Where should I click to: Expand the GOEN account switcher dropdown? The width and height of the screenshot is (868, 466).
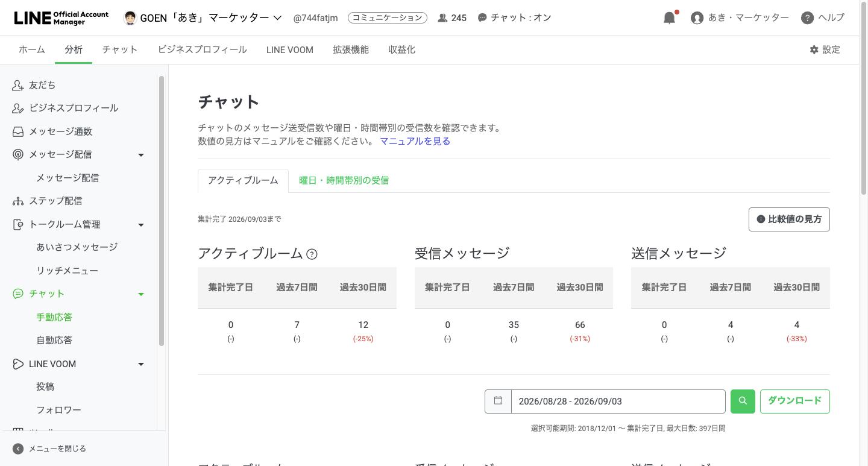[277, 18]
